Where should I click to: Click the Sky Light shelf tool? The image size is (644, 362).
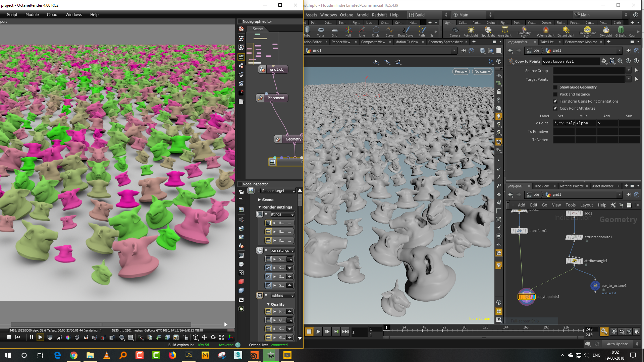(606, 32)
